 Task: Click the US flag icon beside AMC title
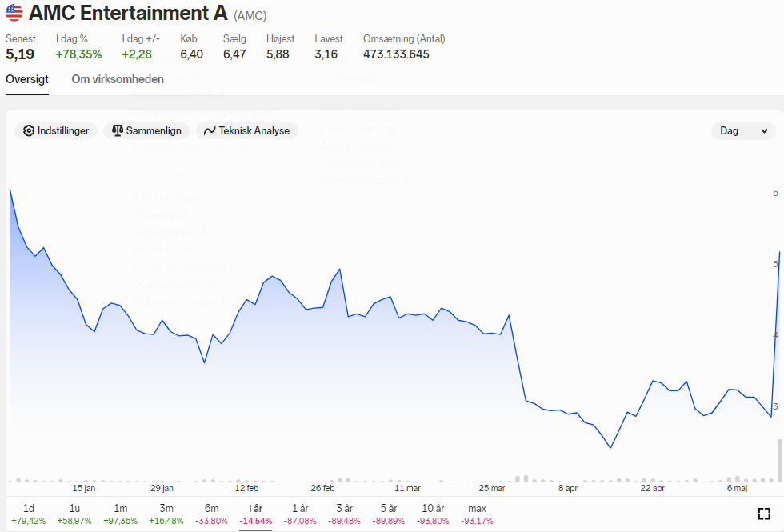click(14, 13)
